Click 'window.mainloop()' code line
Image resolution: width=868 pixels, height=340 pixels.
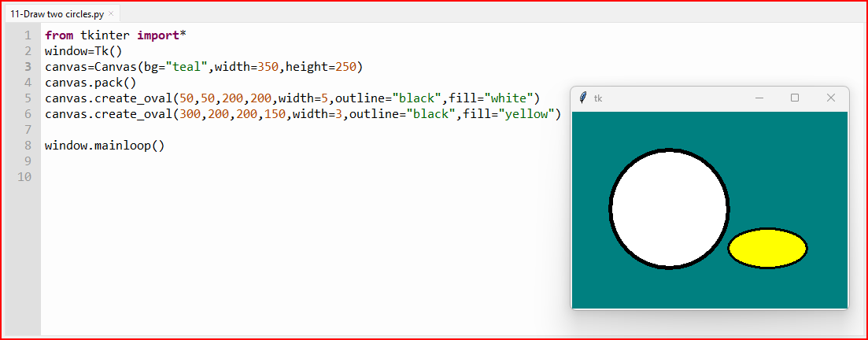click(x=105, y=146)
